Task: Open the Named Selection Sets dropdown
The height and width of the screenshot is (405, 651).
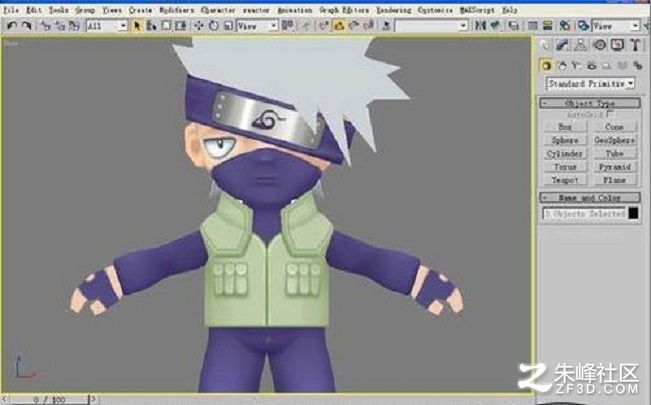Action: 431,26
